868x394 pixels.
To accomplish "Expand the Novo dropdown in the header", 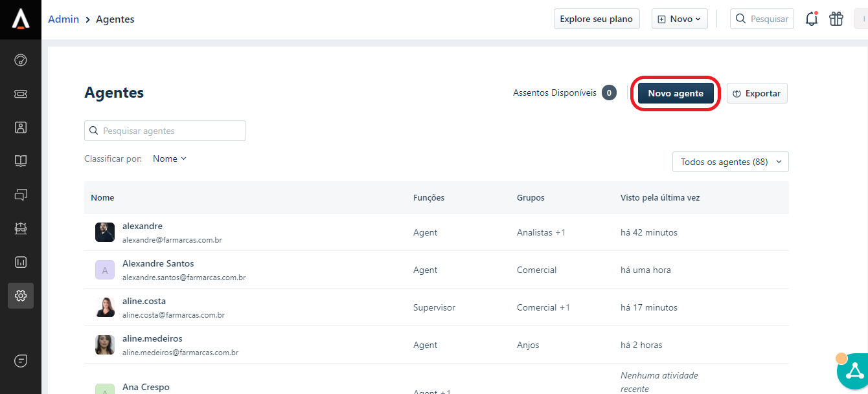I will click(679, 19).
